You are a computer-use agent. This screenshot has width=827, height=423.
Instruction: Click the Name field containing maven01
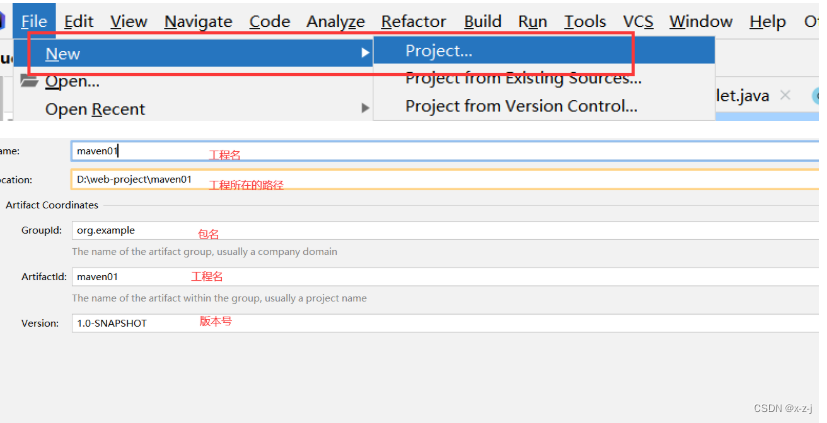[445, 151]
